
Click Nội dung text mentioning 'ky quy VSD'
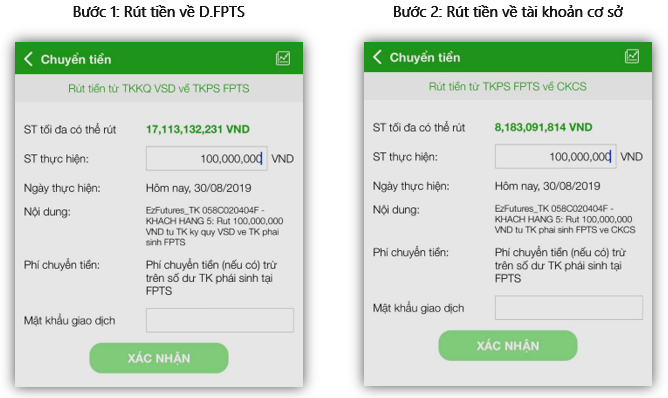click(214, 226)
